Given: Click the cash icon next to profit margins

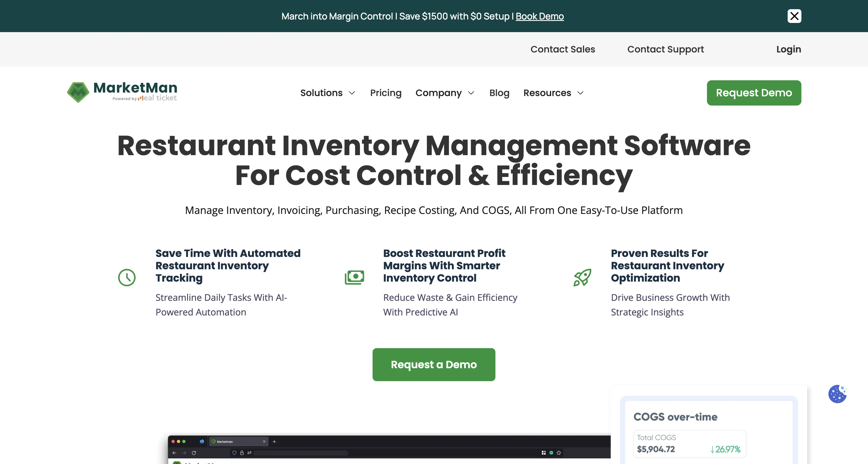Looking at the screenshot, I should 354,277.
